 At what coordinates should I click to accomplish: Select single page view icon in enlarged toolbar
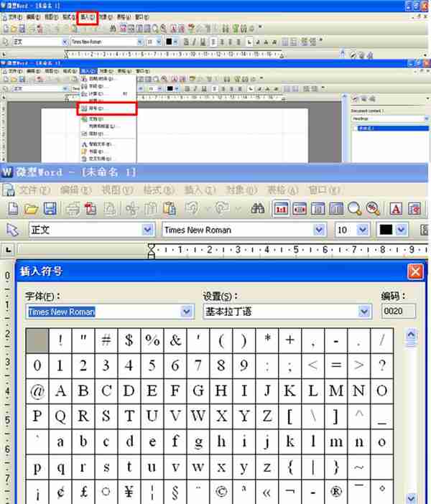coord(318,209)
